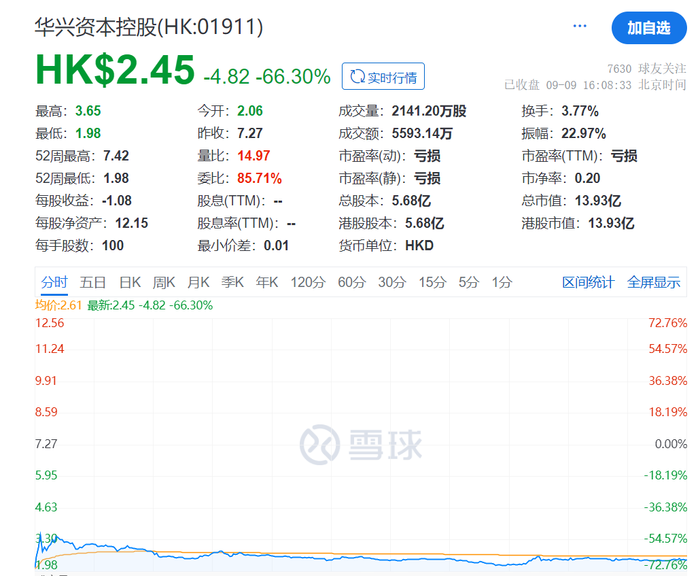The width and height of the screenshot is (700, 576).
Task: Click the 12.56 price axis label
Action: point(50,323)
